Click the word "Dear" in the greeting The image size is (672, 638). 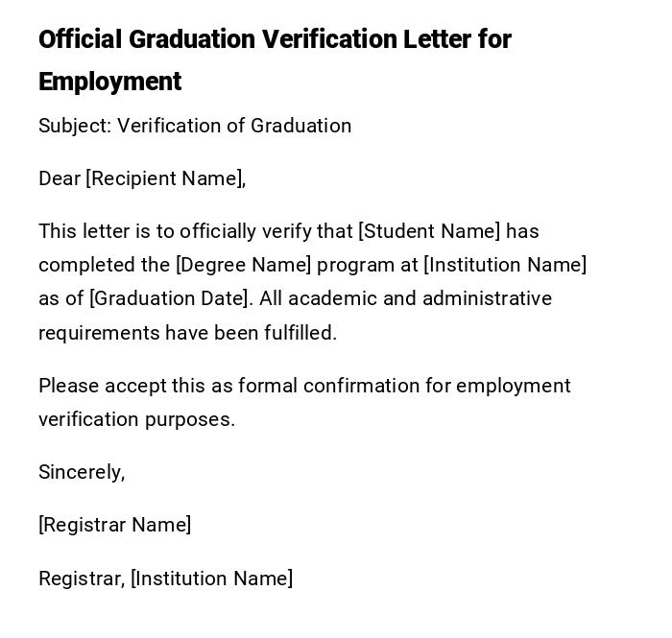pos(60,178)
